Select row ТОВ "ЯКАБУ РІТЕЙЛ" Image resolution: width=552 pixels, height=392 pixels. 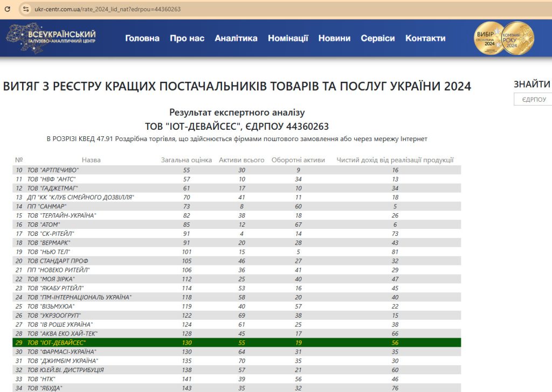coord(237,288)
